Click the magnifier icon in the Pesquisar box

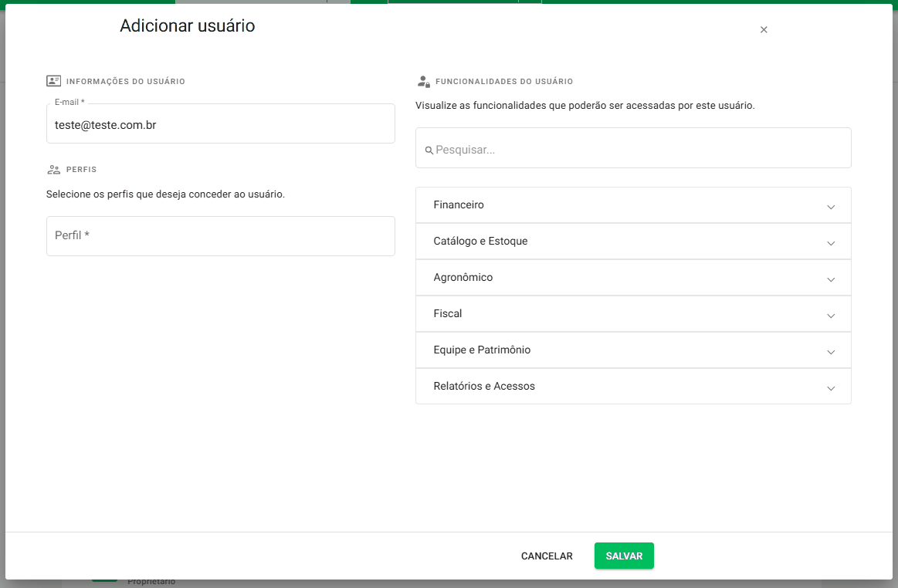coord(429,150)
